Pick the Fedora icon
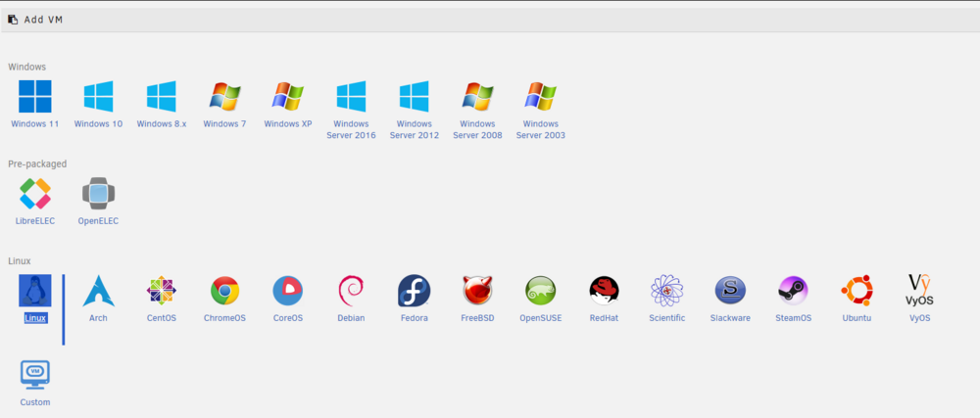The width and height of the screenshot is (980, 418). pos(414,291)
